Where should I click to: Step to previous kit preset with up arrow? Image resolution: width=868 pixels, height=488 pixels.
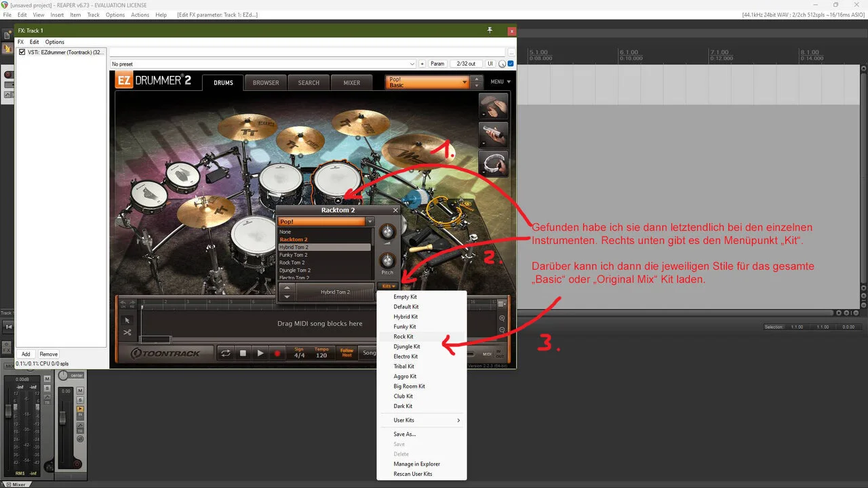pos(477,79)
